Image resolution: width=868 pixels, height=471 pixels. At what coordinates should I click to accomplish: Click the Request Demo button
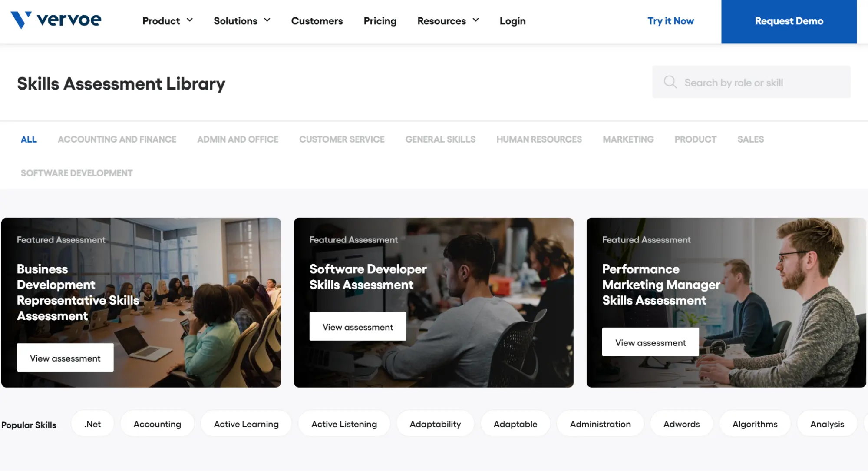point(789,21)
